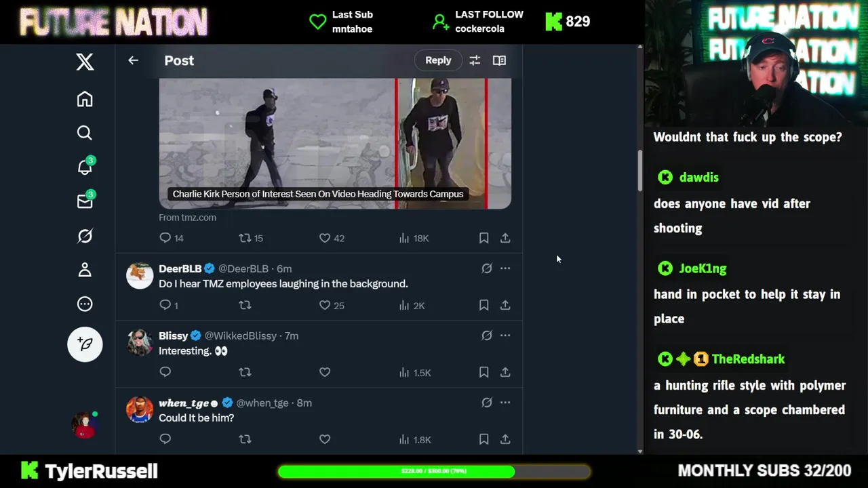Open Blissy profile avatar
Image resolution: width=868 pixels, height=488 pixels.
click(140, 343)
